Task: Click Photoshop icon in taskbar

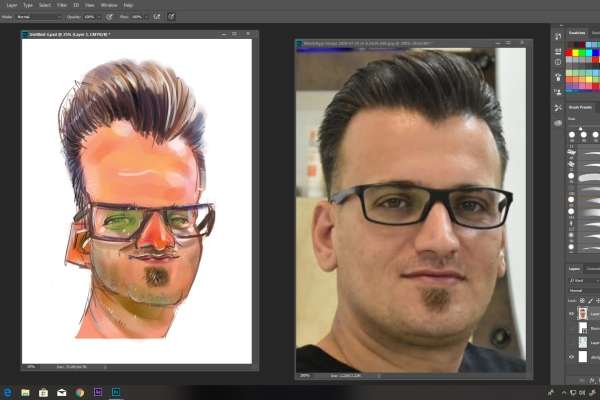Action: tap(116, 392)
